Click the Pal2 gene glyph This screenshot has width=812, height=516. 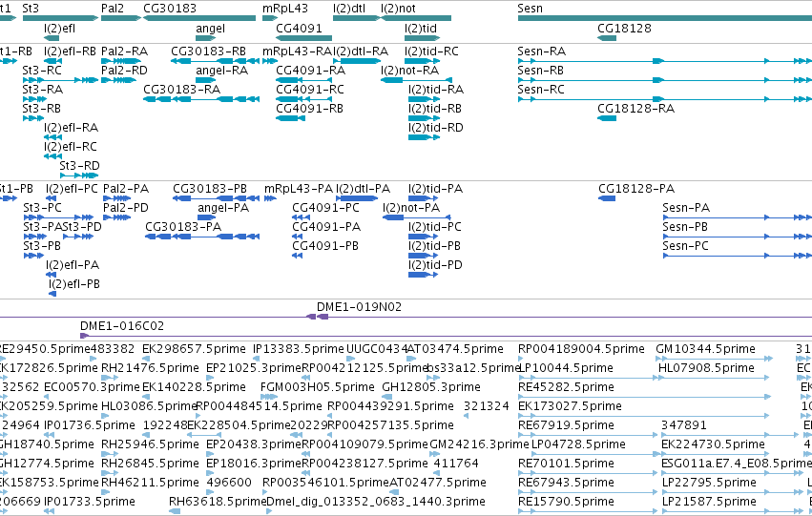tap(121, 18)
